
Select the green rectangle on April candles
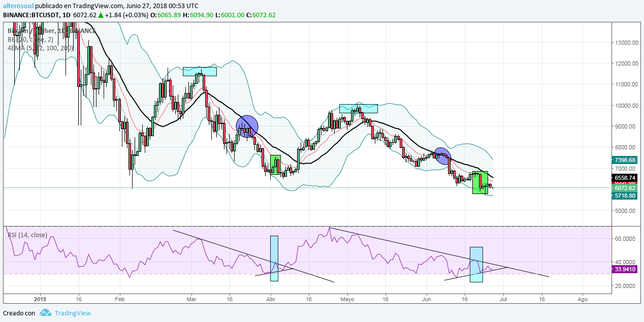275,165
